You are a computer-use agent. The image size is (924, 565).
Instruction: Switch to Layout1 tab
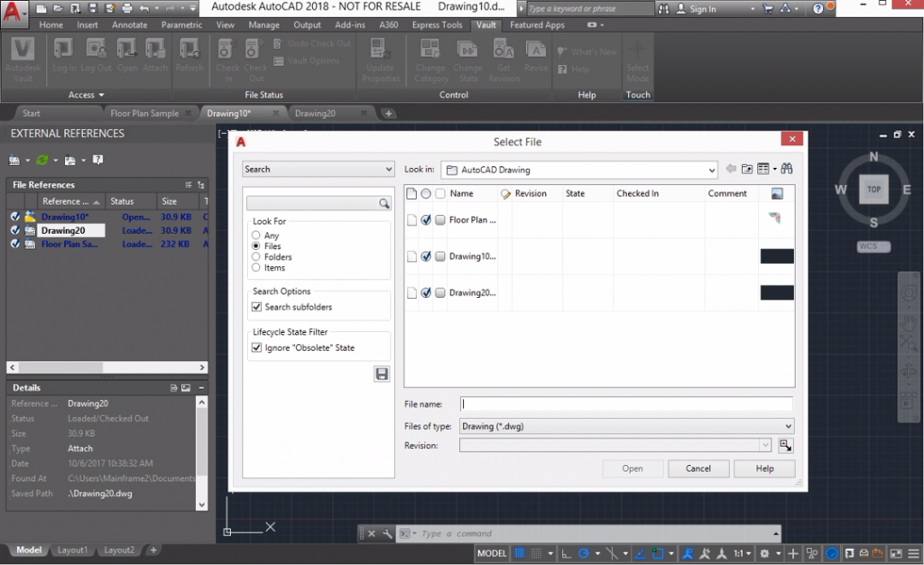coord(72,550)
